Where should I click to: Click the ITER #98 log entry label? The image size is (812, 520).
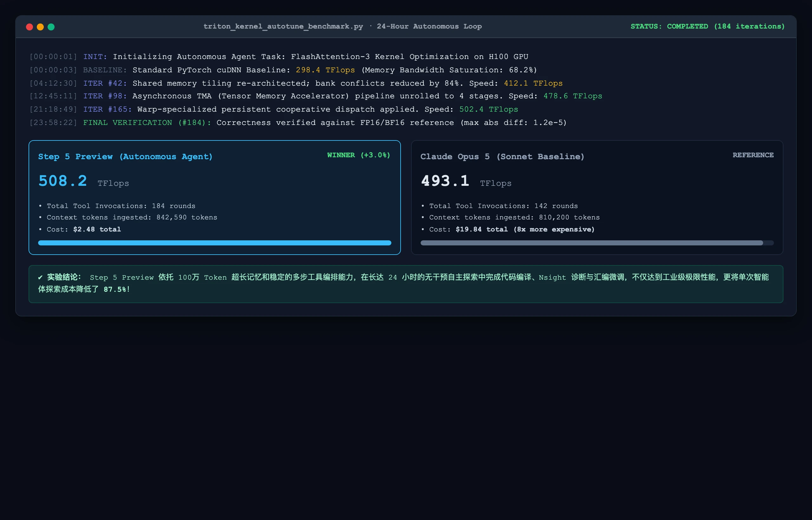(x=105, y=96)
